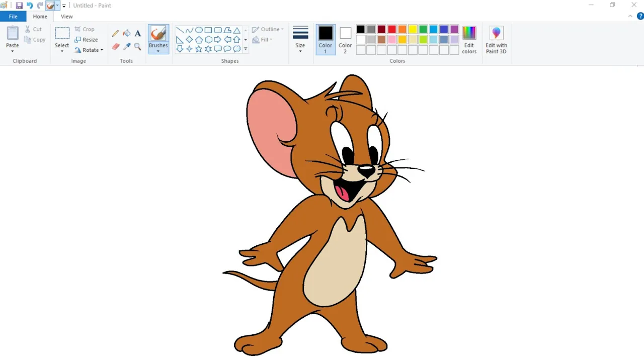644x362 pixels.
Task: Choose the Six-point star shape
Action: [x=208, y=49]
